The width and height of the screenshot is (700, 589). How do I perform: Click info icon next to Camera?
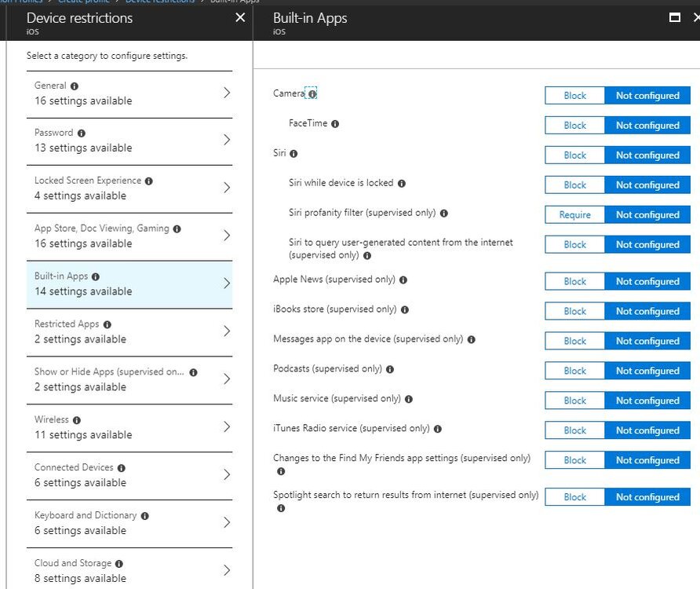312,93
